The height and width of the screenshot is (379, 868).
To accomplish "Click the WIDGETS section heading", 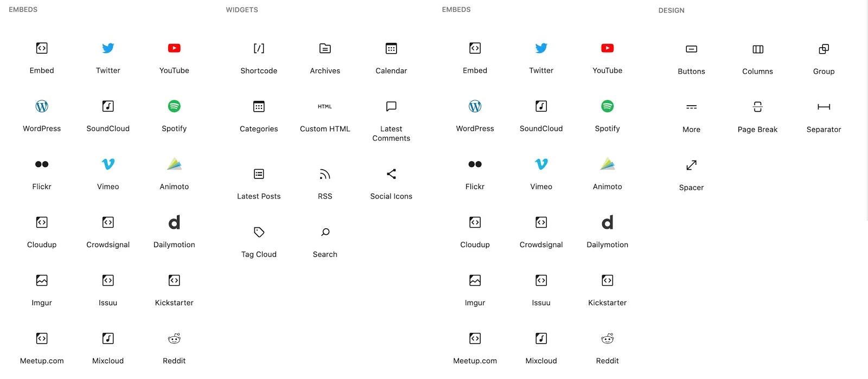I will [x=242, y=10].
